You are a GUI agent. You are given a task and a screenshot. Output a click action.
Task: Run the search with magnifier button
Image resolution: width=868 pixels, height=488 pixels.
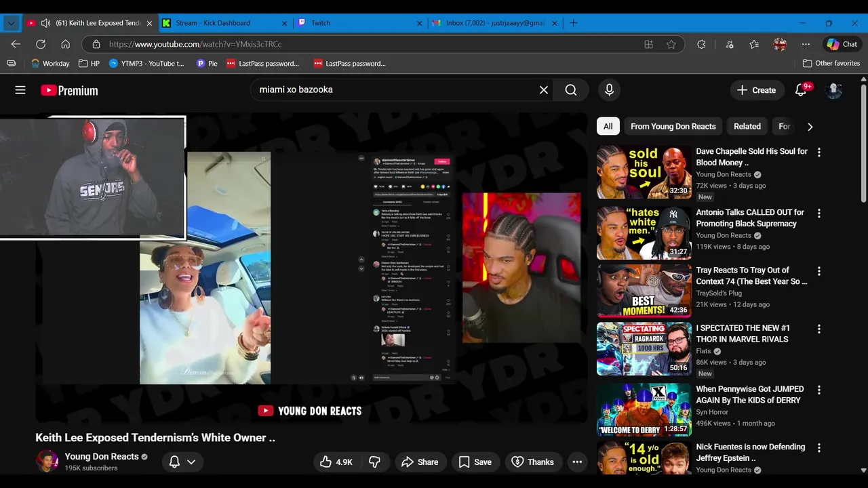coord(571,89)
